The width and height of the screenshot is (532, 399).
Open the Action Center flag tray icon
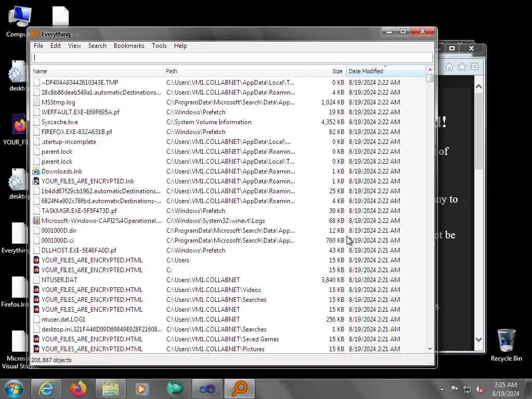tap(454, 389)
